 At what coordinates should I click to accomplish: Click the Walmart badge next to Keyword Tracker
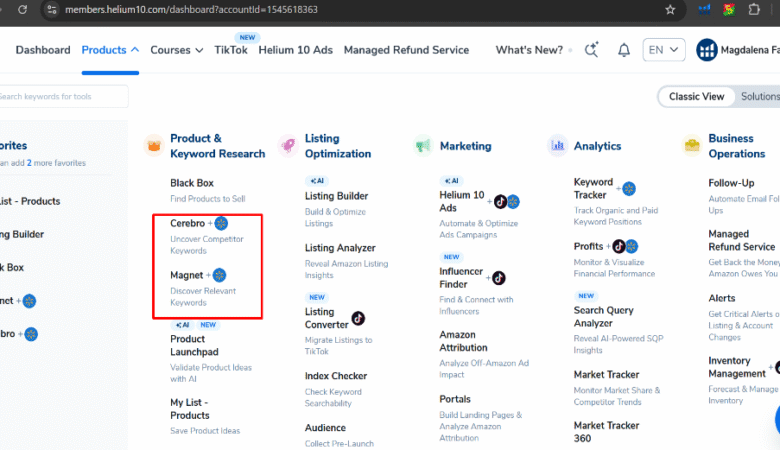[629, 188]
